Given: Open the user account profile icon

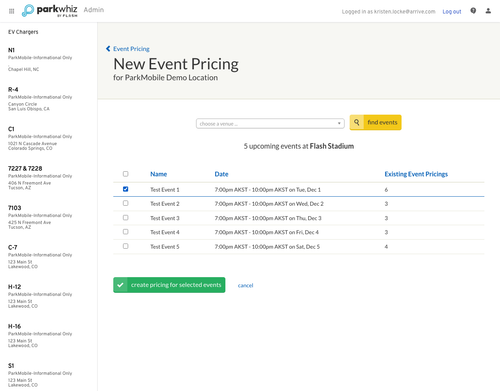Looking at the screenshot, I should point(488,11).
